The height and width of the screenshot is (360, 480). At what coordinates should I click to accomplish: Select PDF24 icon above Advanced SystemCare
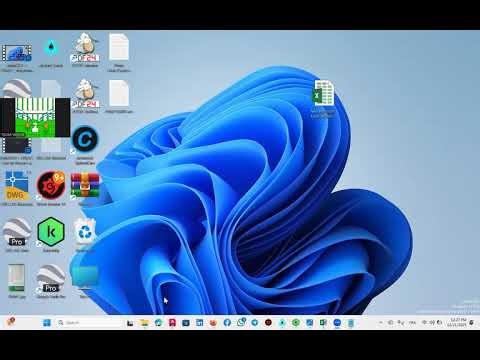coord(85,94)
